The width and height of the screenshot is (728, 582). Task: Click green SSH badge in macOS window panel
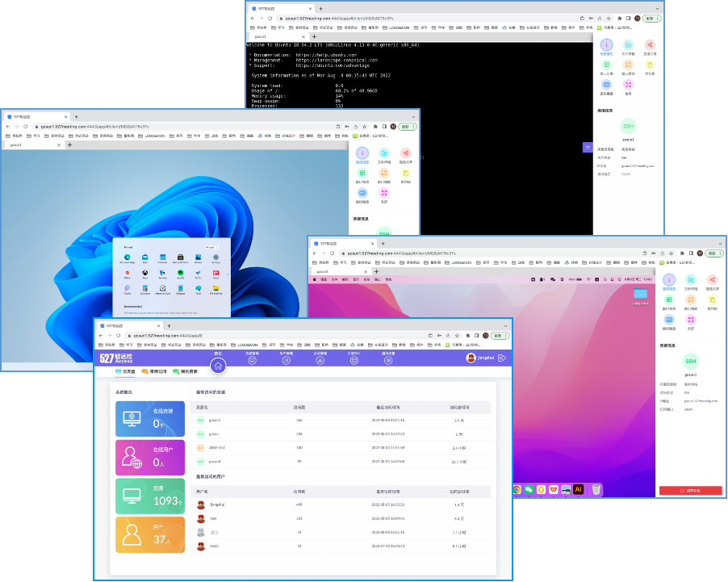coord(690,362)
